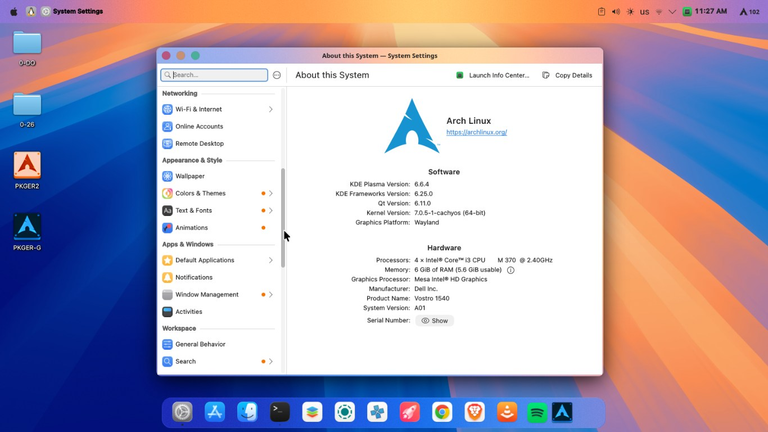
Task: Click the sidebar hamburger menu button
Action: tap(277, 75)
